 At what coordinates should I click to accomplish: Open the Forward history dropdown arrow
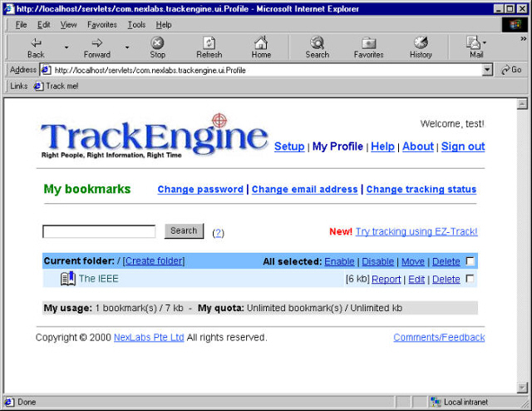click(127, 47)
